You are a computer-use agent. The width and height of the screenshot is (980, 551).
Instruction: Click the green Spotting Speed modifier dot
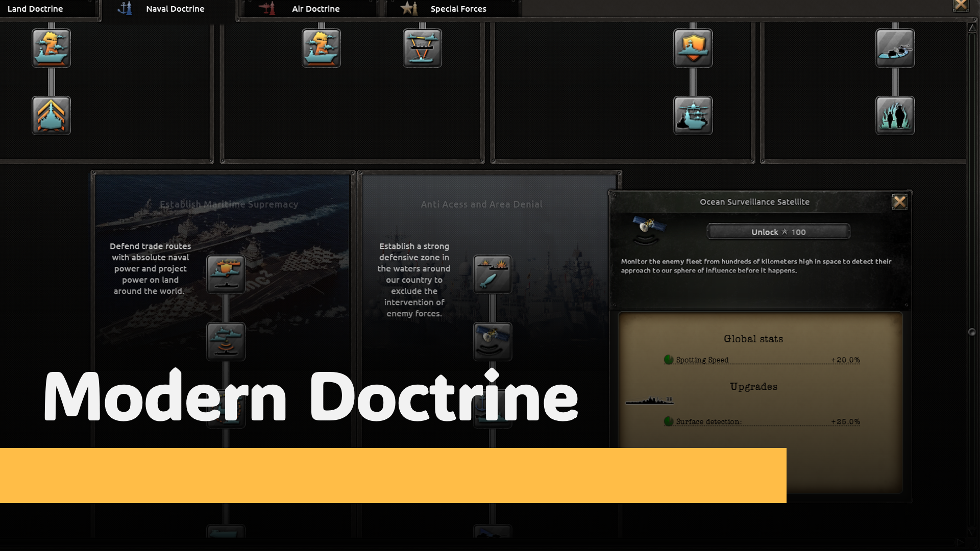[x=669, y=360]
